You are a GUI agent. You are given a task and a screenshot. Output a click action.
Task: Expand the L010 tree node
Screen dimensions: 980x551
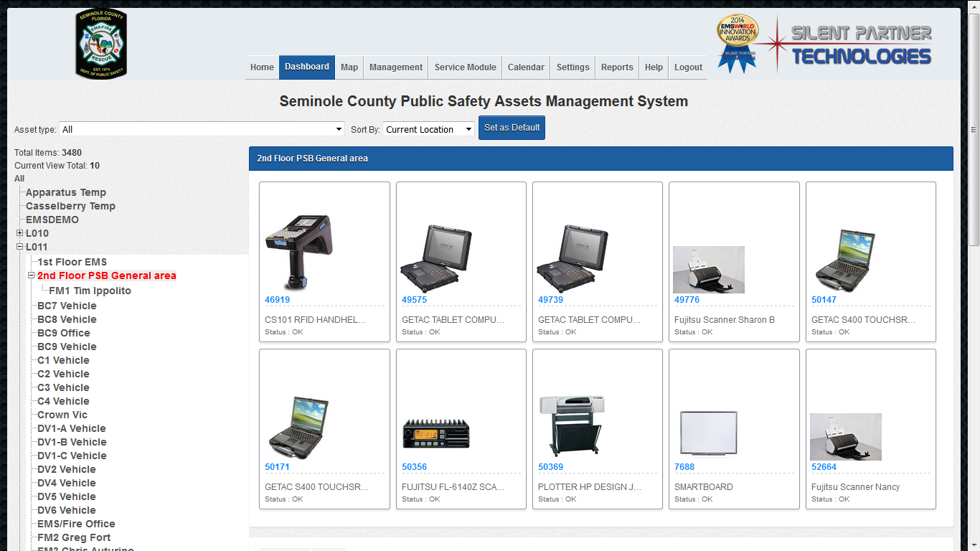tap(19, 233)
